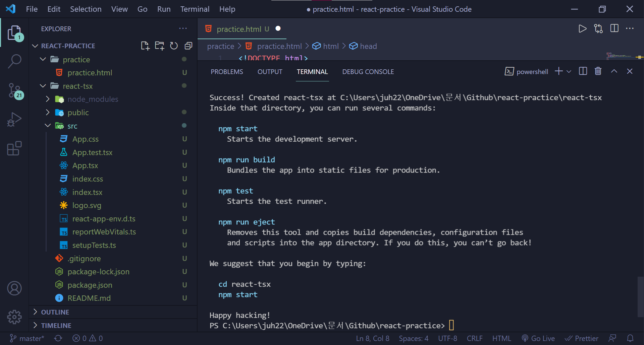The image size is (644, 345).
Task: Click Ln 8, Col 8 cursor position
Action: click(373, 338)
